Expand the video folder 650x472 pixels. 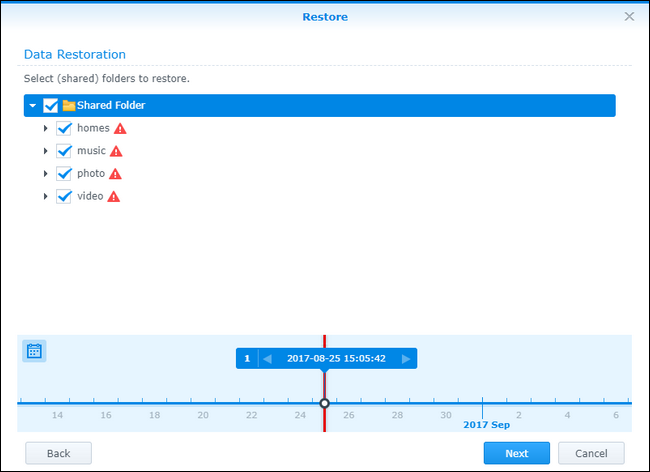click(x=46, y=196)
